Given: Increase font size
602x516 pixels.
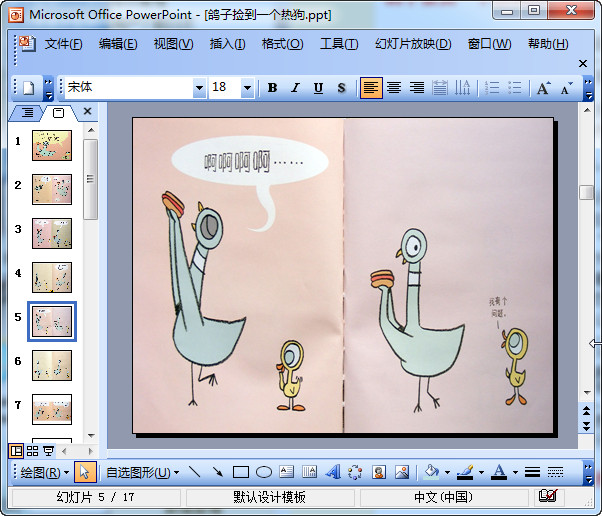Looking at the screenshot, I should 543,88.
